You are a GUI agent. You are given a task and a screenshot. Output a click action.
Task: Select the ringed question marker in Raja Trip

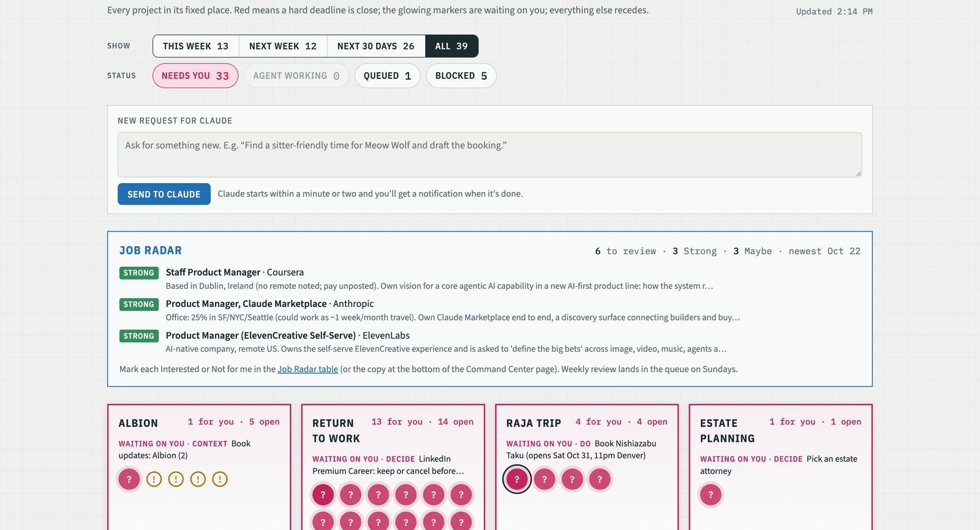pos(517,479)
